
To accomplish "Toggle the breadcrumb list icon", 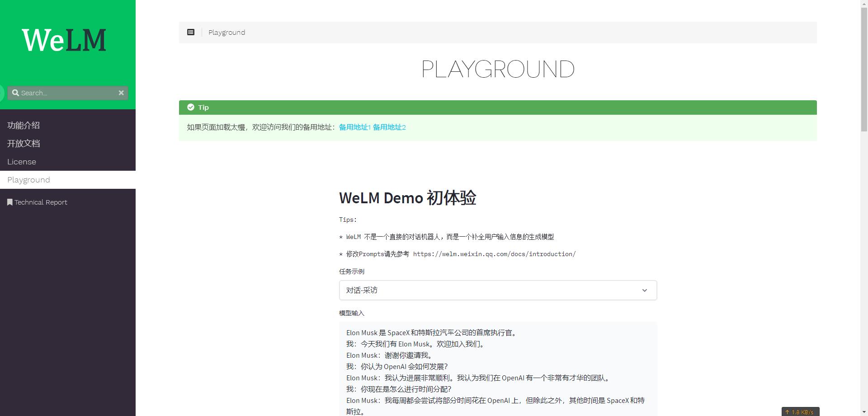I will click(191, 32).
